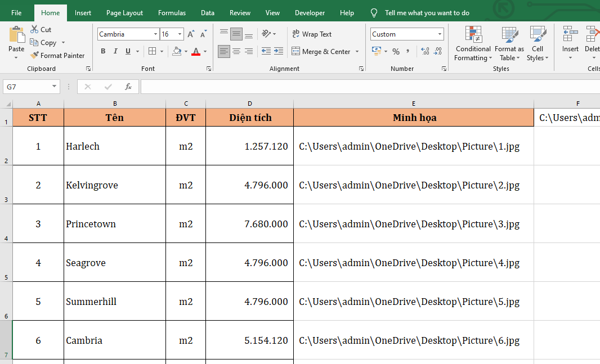Click the Percent Style icon
This screenshot has width=600, height=364.
pos(396,52)
